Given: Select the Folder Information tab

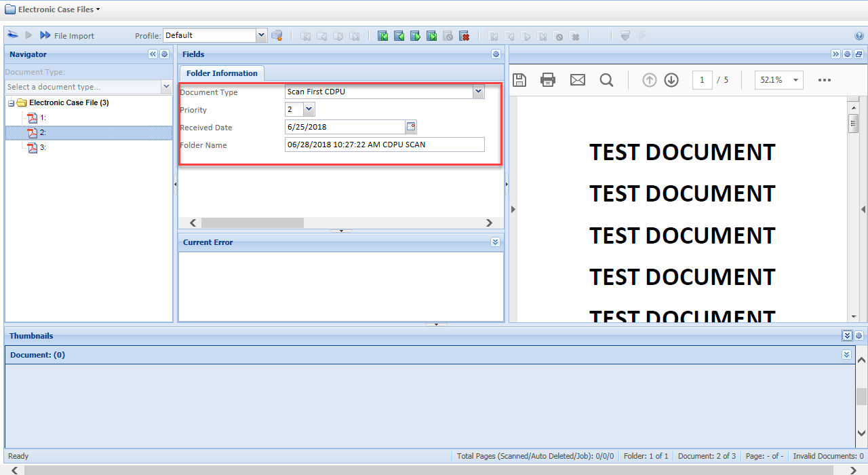Looking at the screenshot, I should coord(222,73).
